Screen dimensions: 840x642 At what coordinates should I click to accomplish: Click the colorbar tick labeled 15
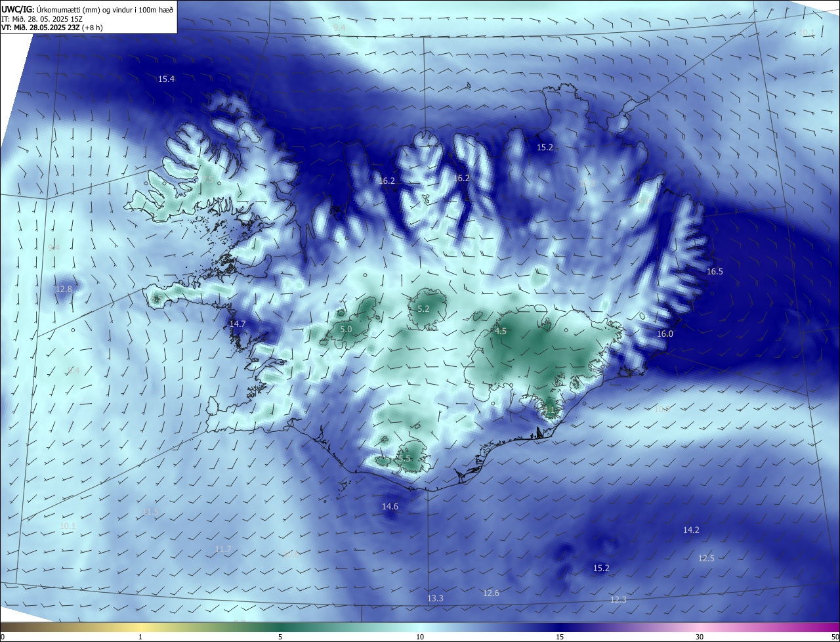(x=560, y=637)
